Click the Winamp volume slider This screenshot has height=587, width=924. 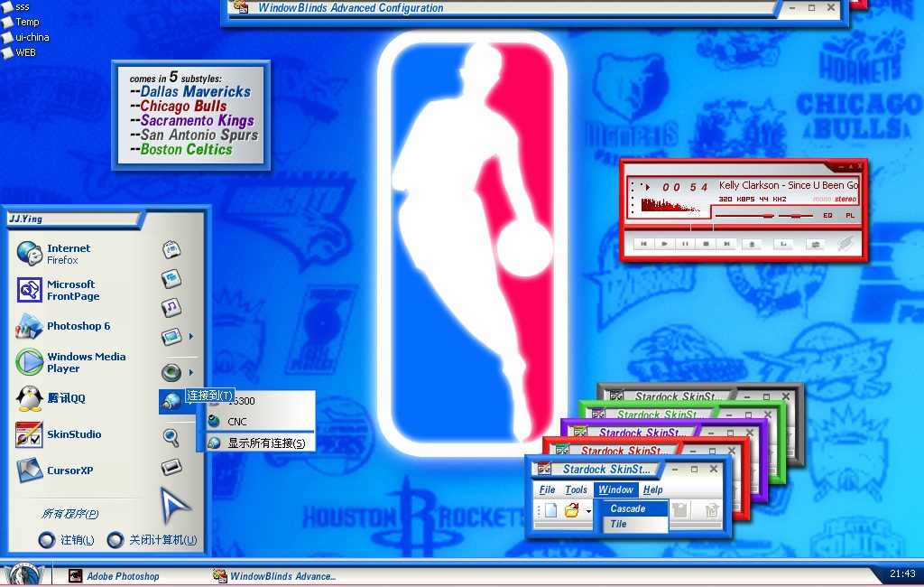(744, 216)
